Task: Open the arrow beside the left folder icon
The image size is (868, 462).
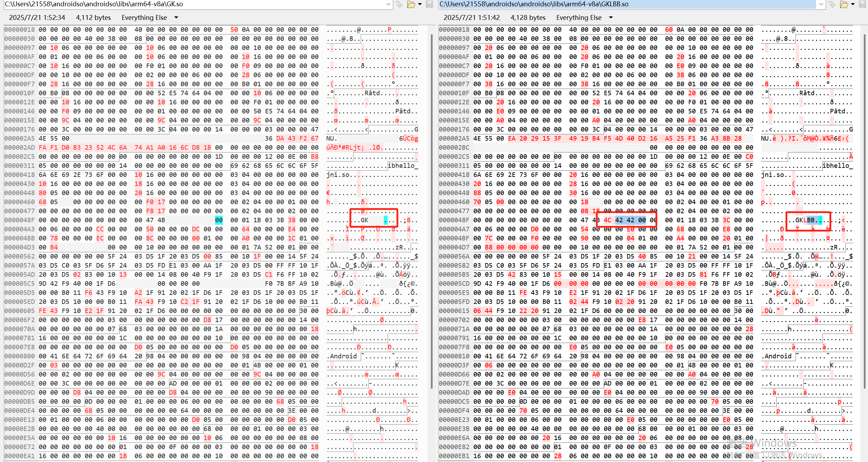Action: [x=420, y=4]
